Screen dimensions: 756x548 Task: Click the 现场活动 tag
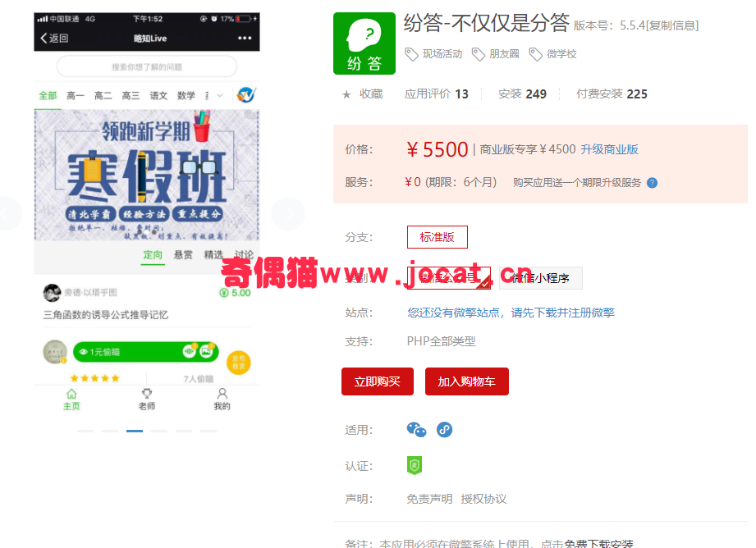point(442,54)
